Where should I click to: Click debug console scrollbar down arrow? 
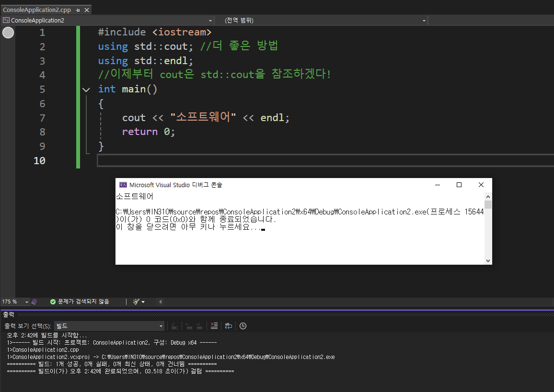(488, 261)
